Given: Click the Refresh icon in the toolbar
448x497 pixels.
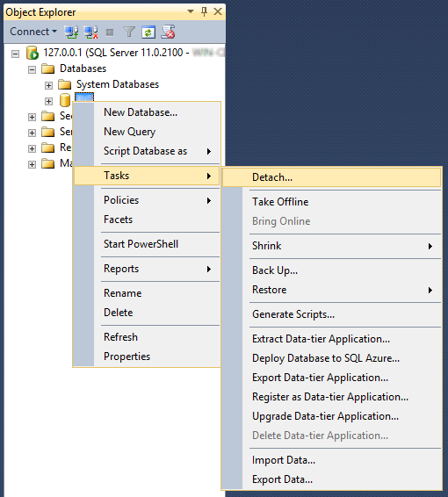Looking at the screenshot, I should tap(148, 32).
